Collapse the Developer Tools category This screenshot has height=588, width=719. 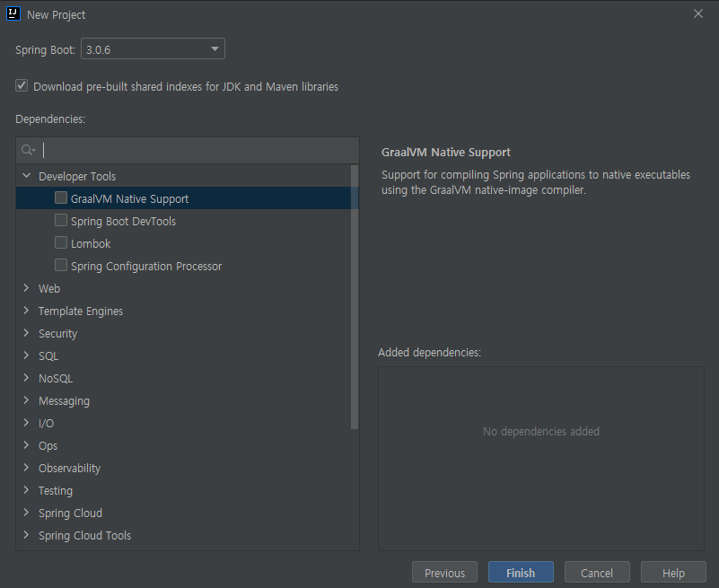point(27,176)
